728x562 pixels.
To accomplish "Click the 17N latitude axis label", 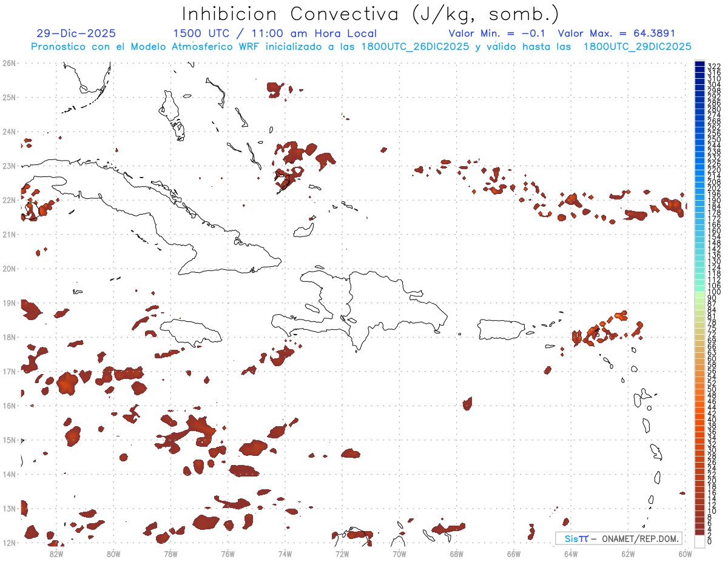I will point(8,371).
